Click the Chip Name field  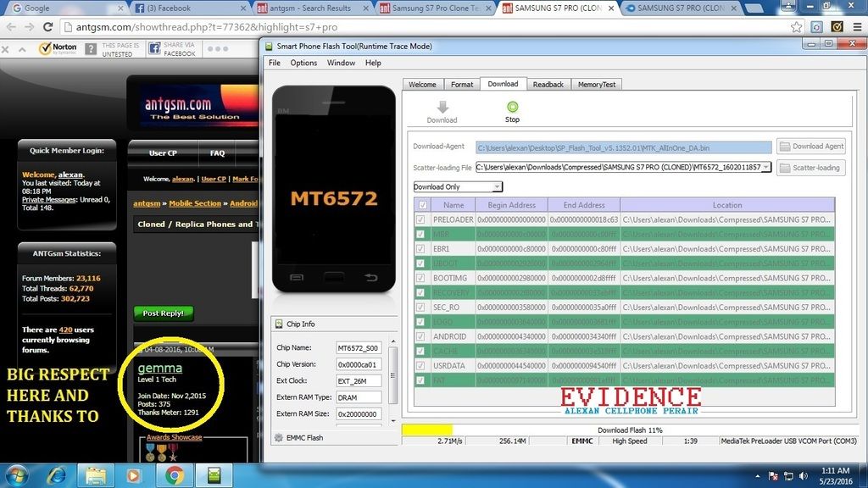[359, 348]
